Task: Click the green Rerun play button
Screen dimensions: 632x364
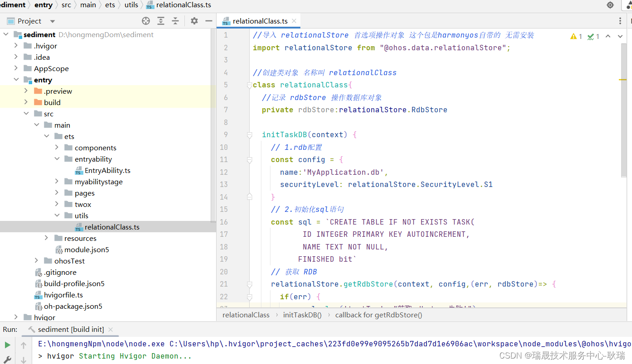Action: (7, 345)
